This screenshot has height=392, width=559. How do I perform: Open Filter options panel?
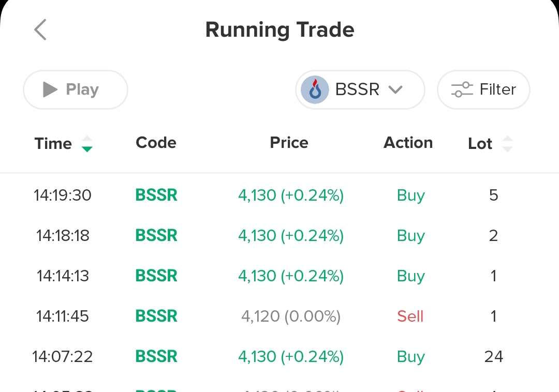(x=483, y=89)
